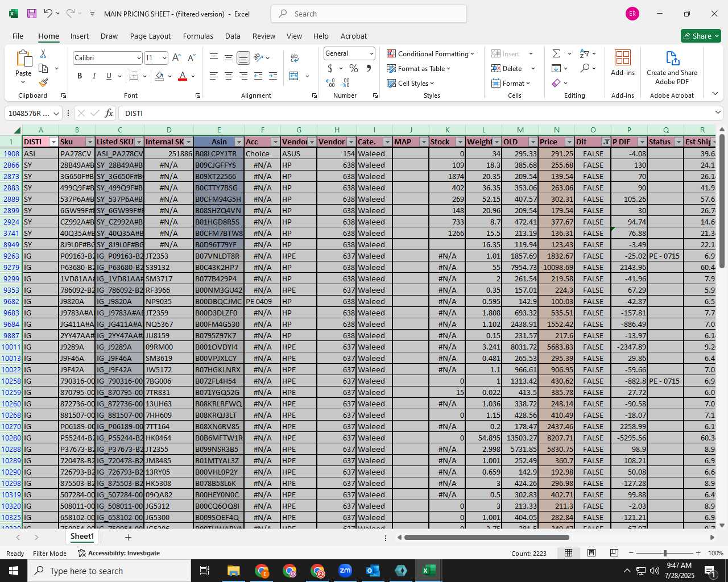Open the General number format dropdown
This screenshot has width=728, height=582.
coord(371,53)
